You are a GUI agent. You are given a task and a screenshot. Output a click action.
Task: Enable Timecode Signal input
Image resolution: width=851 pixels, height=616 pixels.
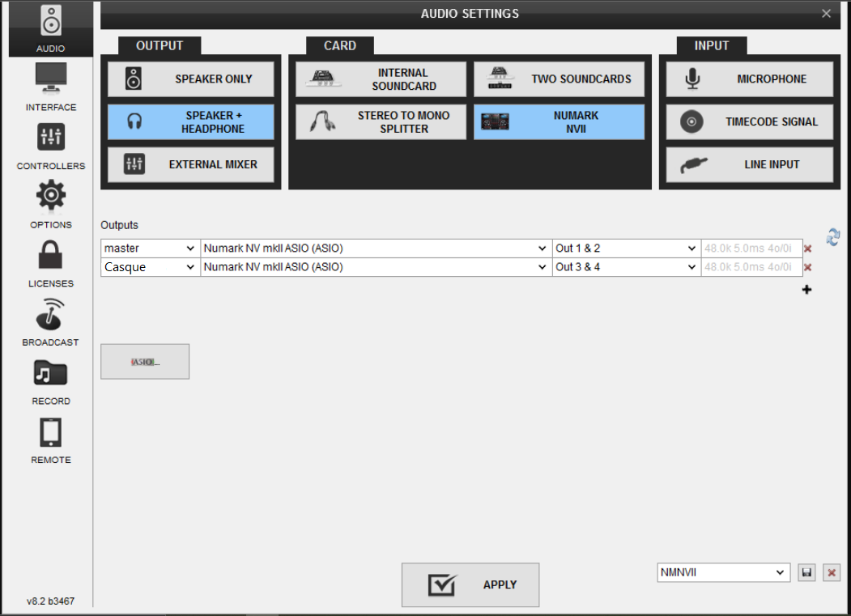750,122
